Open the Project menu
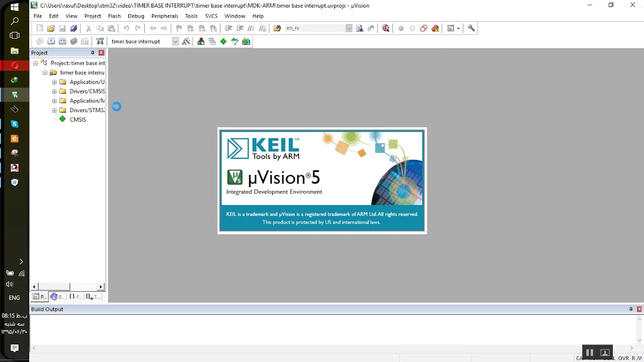The height and width of the screenshot is (362, 644). (x=93, y=16)
